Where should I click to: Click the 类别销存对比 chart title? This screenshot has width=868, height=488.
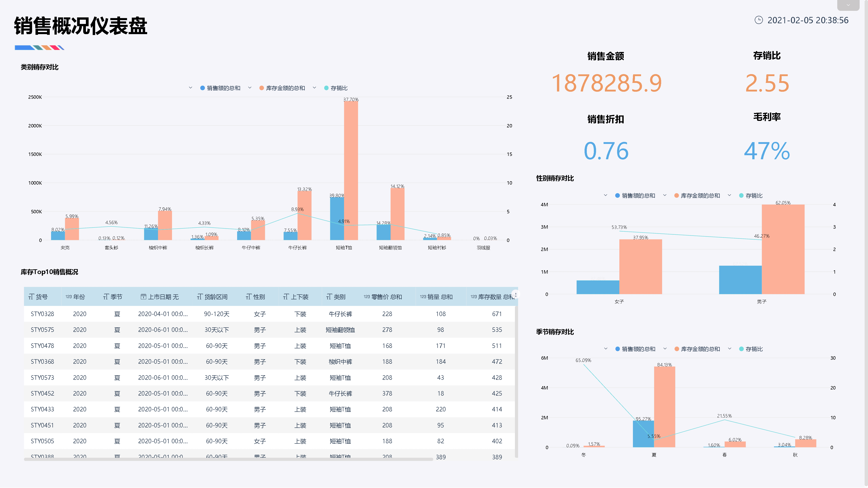(x=39, y=67)
